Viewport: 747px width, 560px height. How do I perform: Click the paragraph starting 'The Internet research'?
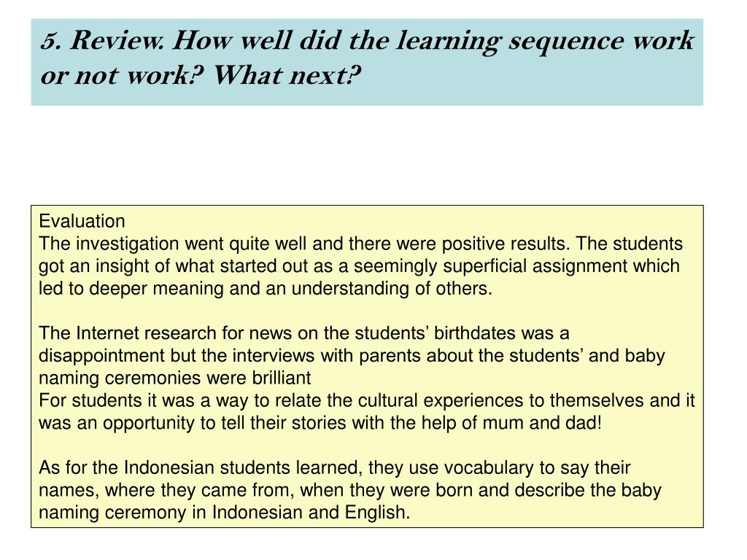click(352, 356)
